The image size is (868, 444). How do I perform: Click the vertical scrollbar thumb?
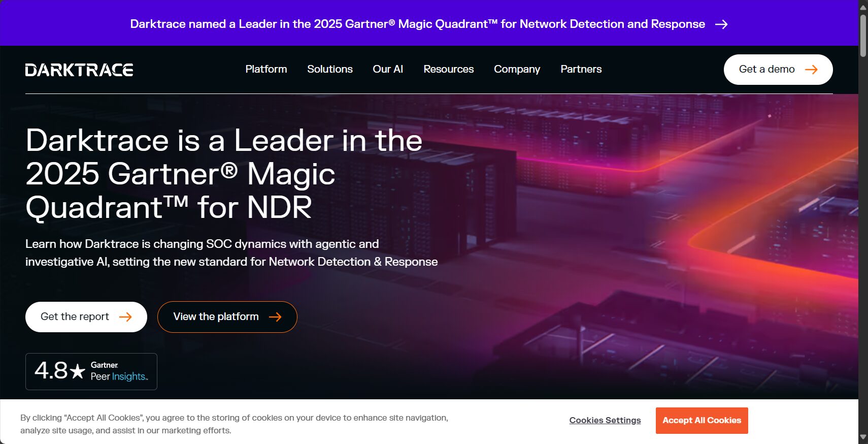coord(863,36)
